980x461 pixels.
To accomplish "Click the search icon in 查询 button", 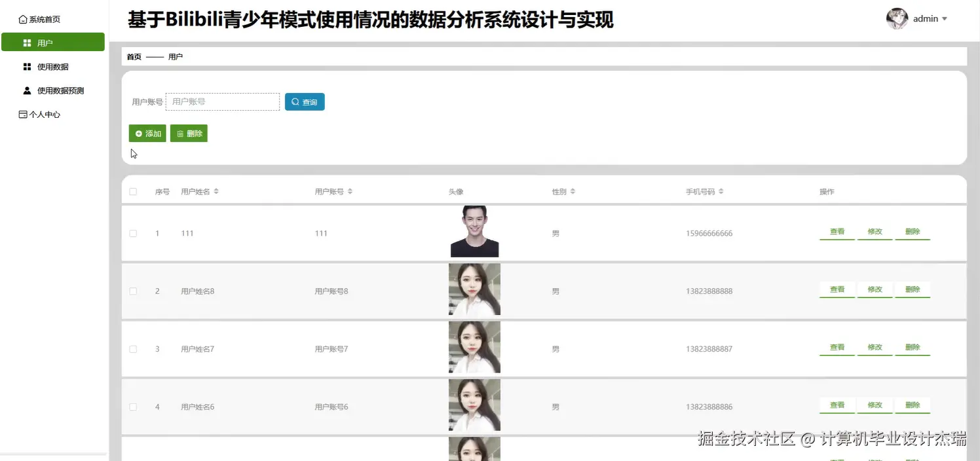I will click(295, 102).
